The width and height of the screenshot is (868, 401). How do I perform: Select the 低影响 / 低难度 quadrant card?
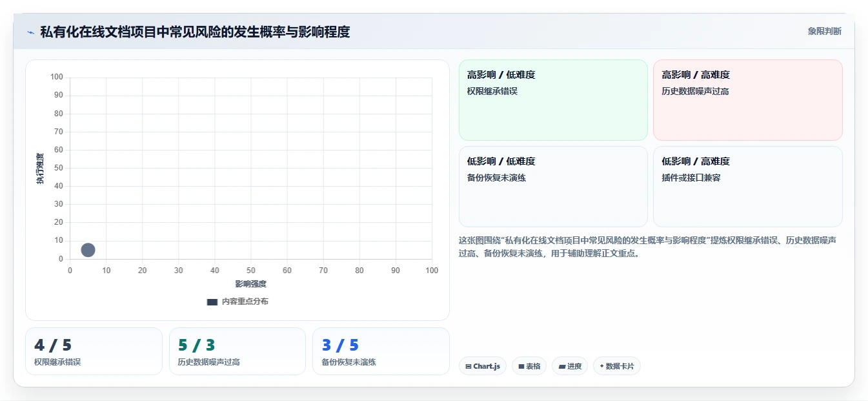point(553,187)
